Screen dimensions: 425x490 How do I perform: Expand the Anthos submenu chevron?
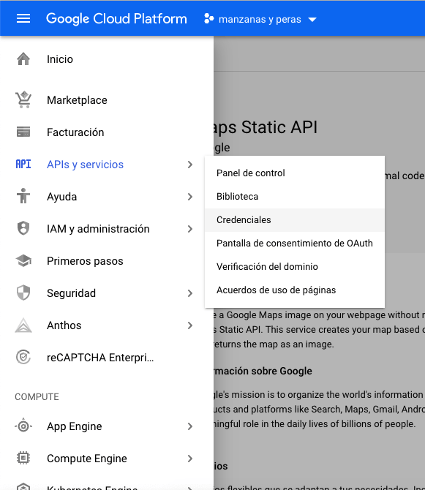[x=190, y=325]
